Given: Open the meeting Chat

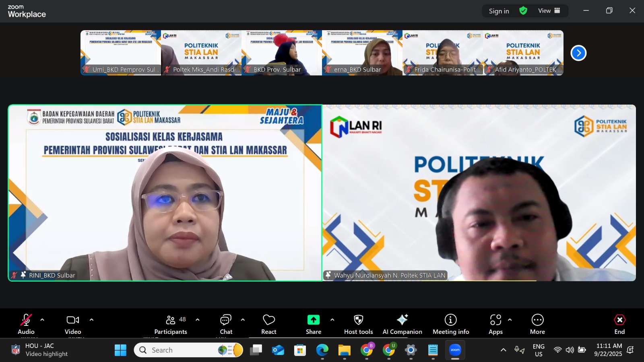Looking at the screenshot, I should pos(226,324).
